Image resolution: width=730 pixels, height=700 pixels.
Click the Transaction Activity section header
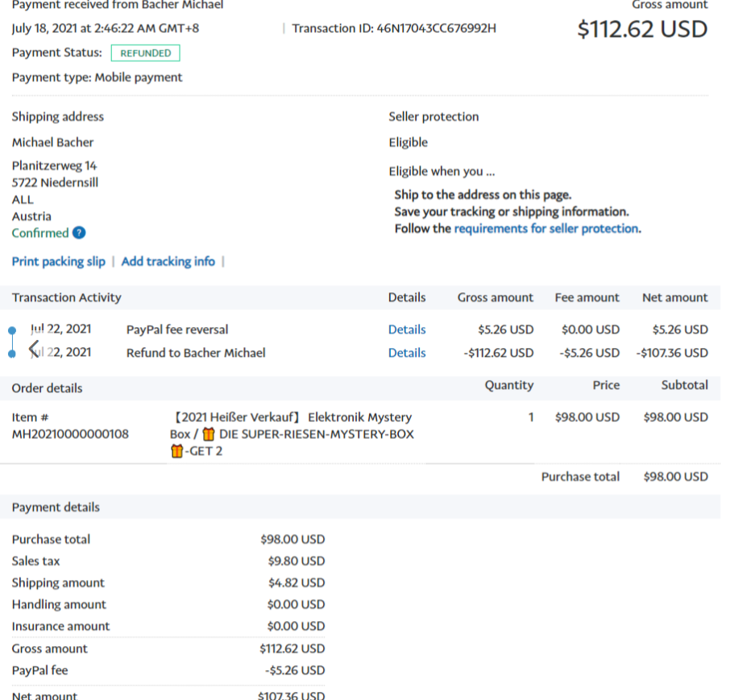66,297
